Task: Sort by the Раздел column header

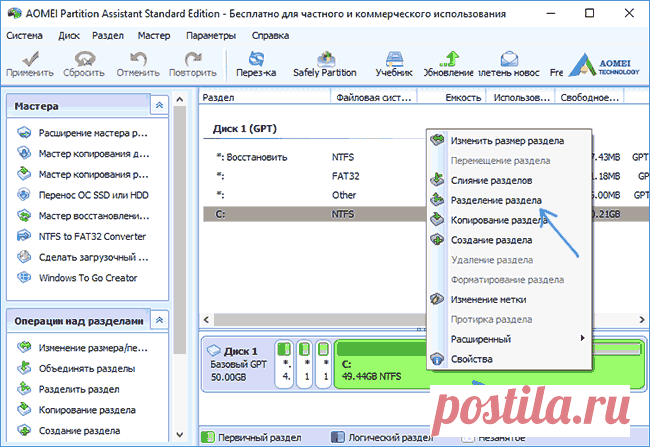Action: [x=264, y=98]
